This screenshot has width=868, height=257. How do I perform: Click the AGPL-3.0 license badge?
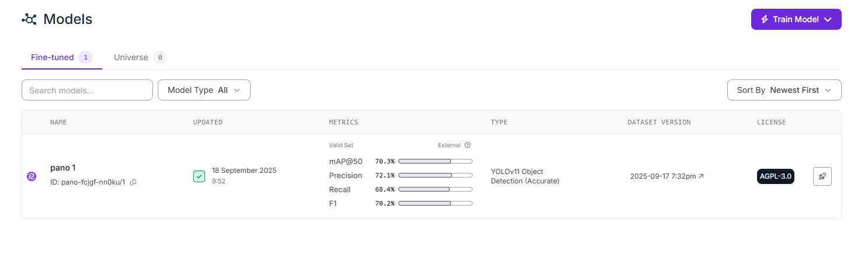776,176
